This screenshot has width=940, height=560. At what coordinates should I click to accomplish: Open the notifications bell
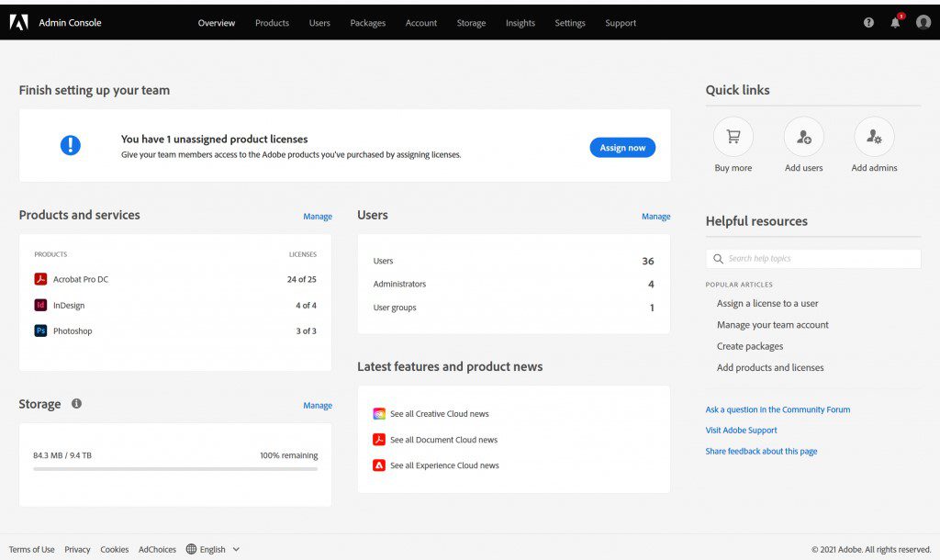pos(895,22)
